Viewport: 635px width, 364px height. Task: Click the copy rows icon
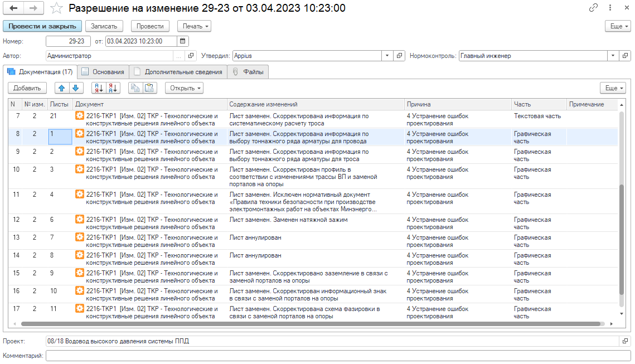tap(135, 88)
